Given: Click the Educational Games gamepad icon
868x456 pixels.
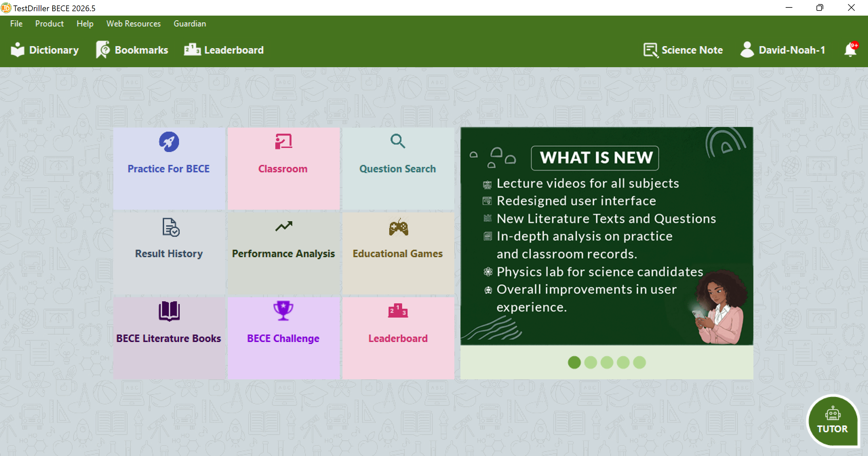Looking at the screenshot, I should point(398,227).
